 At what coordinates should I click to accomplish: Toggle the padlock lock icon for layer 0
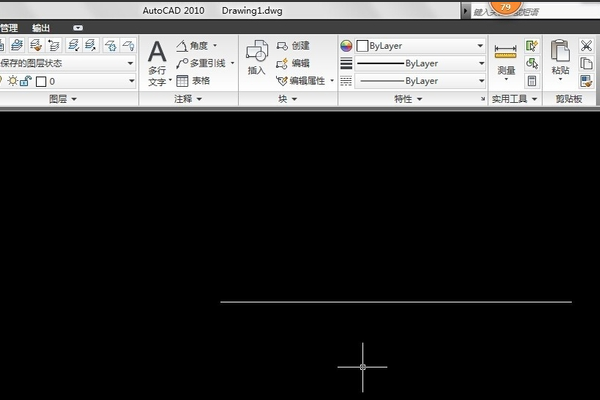pyautogui.click(x=26, y=81)
